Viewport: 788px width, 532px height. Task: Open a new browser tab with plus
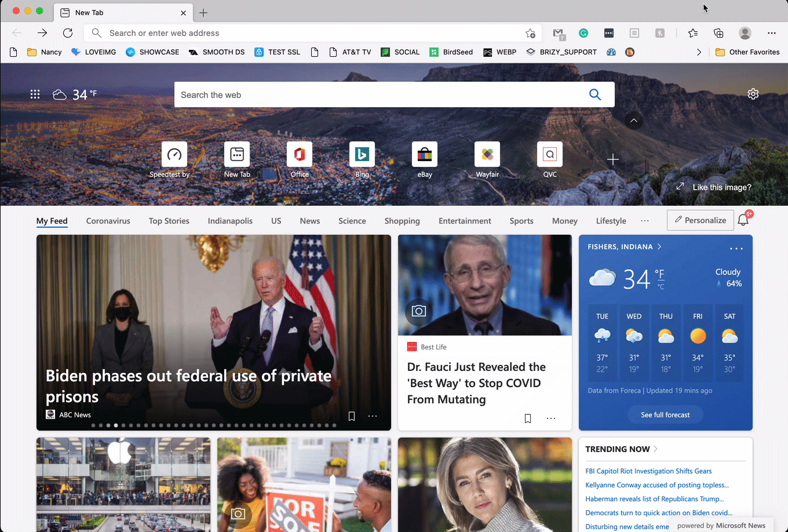(x=203, y=13)
